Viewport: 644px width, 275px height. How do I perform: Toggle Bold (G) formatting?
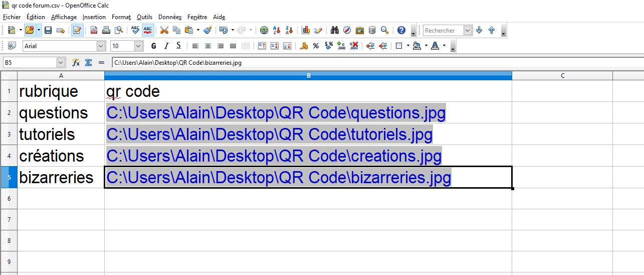pyautogui.click(x=153, y=46)
